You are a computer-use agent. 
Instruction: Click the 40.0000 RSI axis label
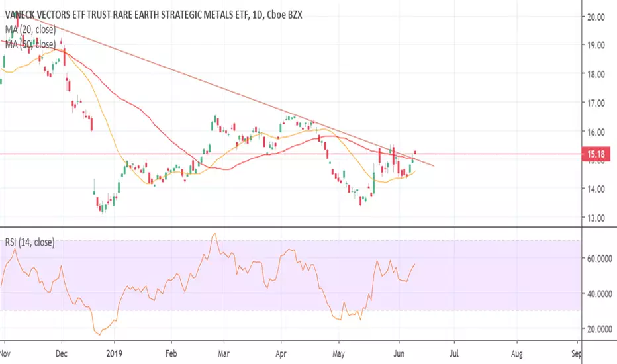600,294
